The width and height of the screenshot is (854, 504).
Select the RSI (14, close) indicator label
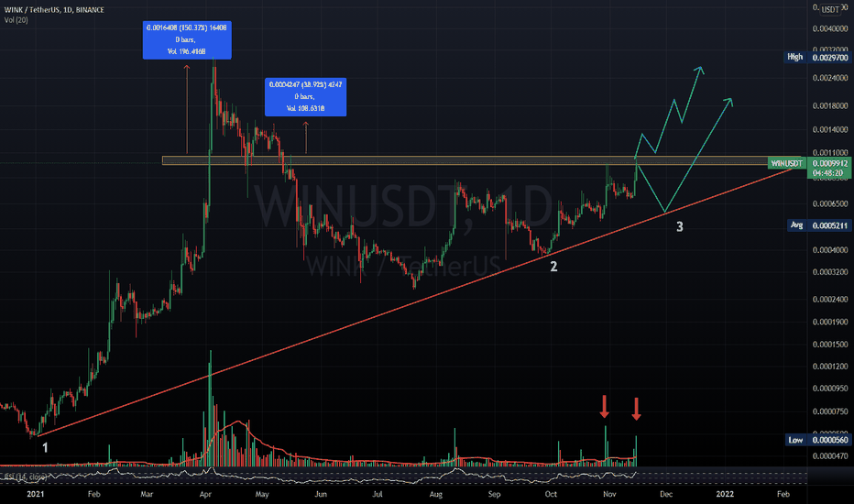pos(24,477)
